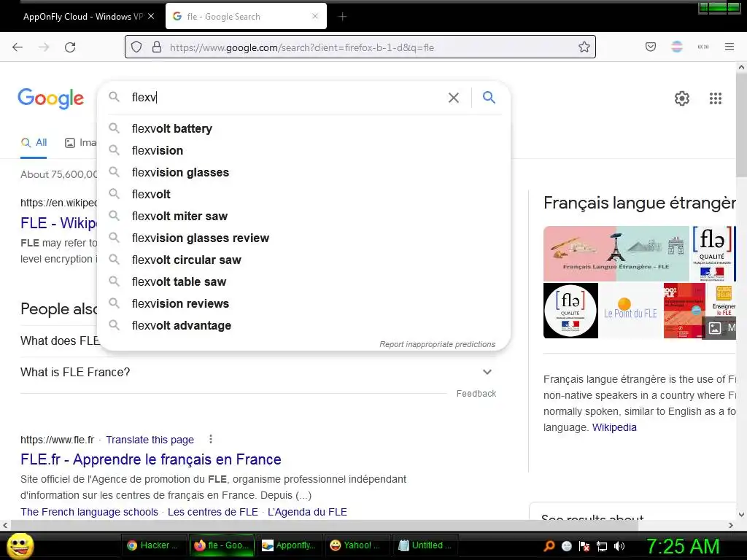
Task: Click the network tray icon
Action: click(x=602, y=546)
